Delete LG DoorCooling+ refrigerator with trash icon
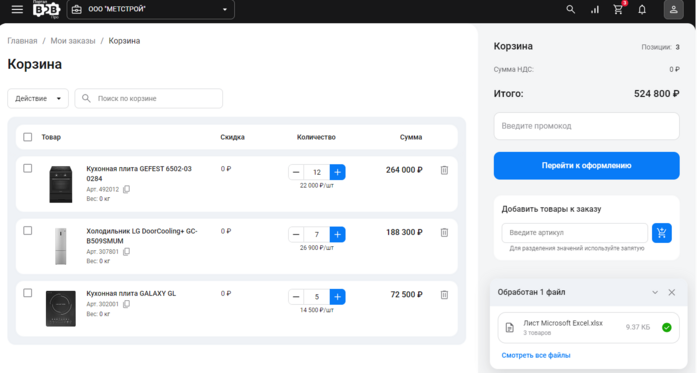 pos(444,233)
